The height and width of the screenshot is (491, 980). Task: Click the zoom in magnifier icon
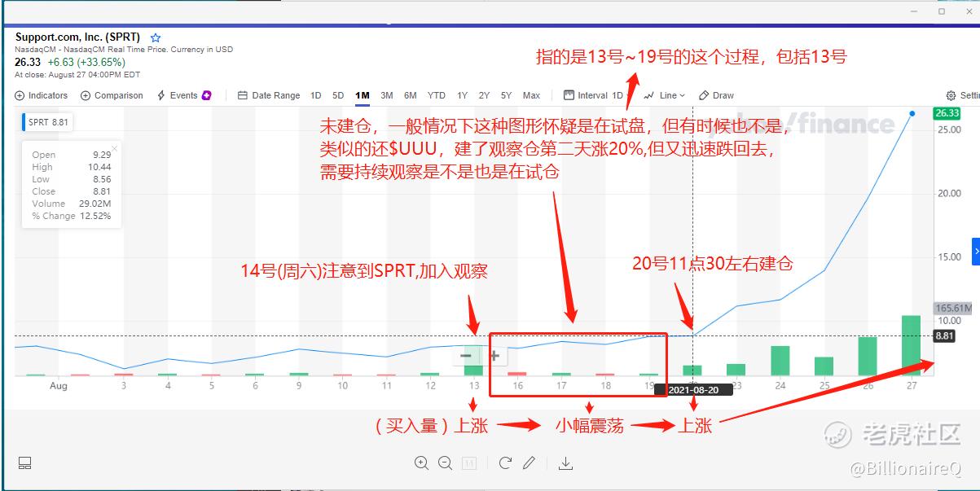point(421,463)
